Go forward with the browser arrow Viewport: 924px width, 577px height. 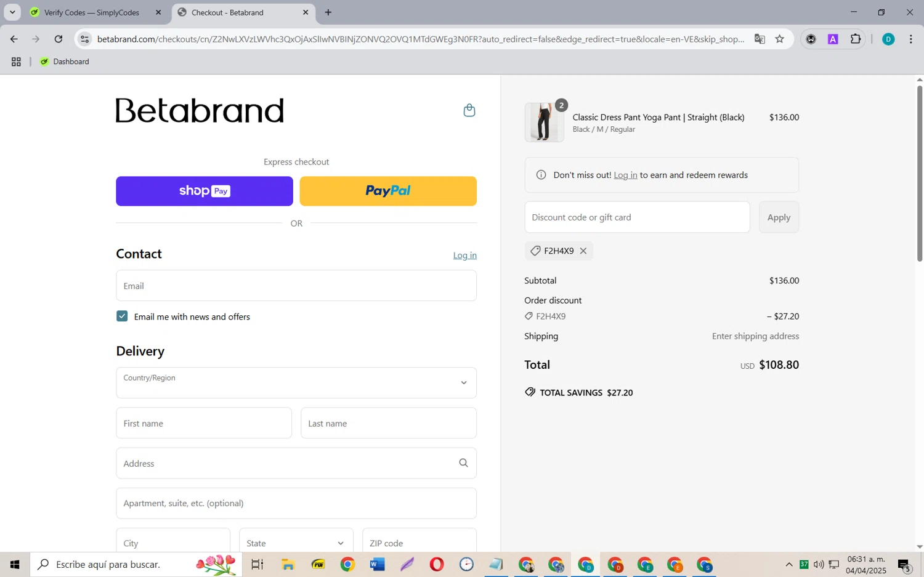[x=36, y=39]
